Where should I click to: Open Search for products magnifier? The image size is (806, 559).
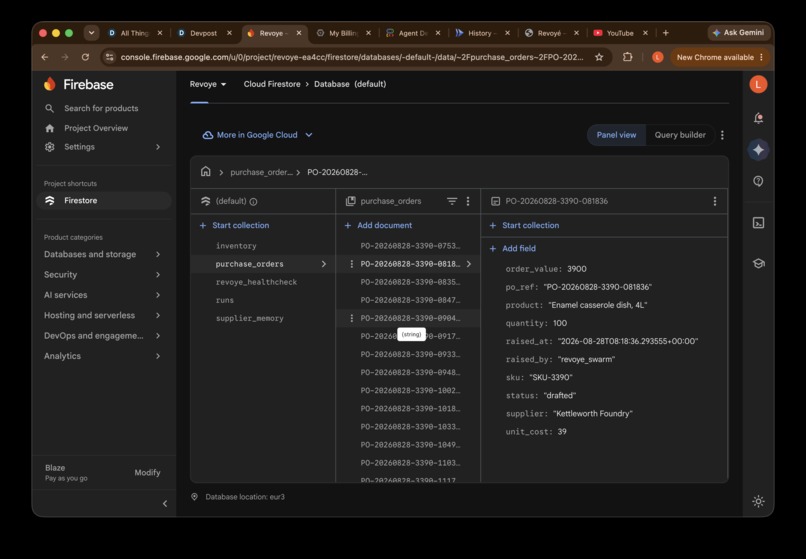49,109
